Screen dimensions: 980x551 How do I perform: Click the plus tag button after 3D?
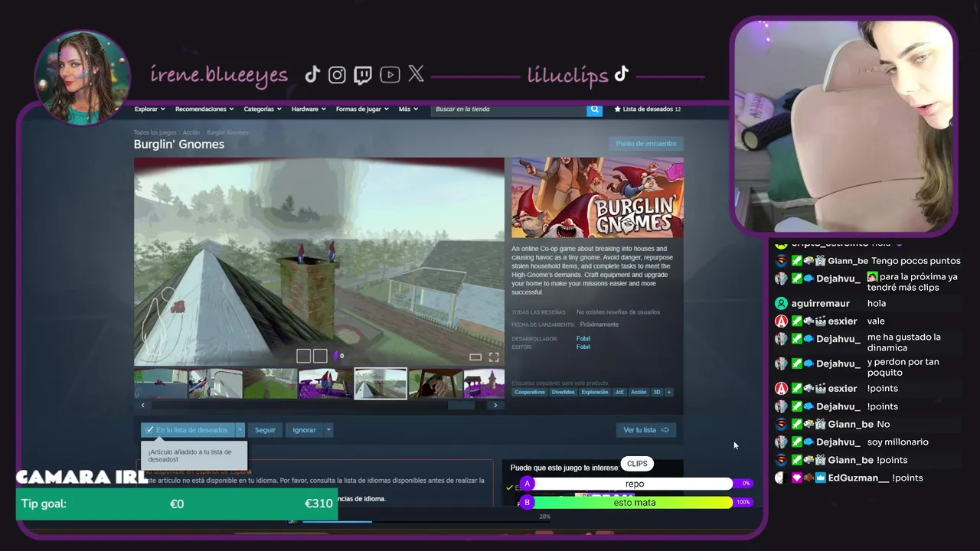click(x=669, y=392)
